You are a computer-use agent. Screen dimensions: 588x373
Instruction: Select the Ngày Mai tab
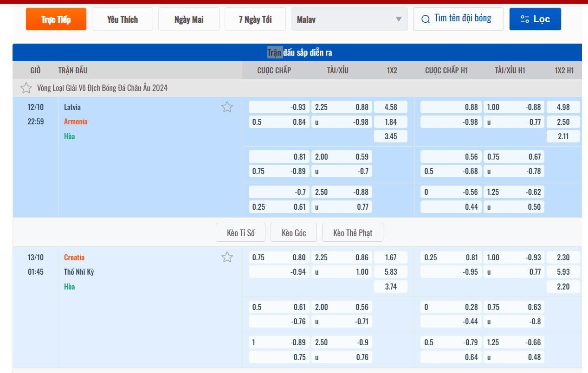tap(188, 19)
